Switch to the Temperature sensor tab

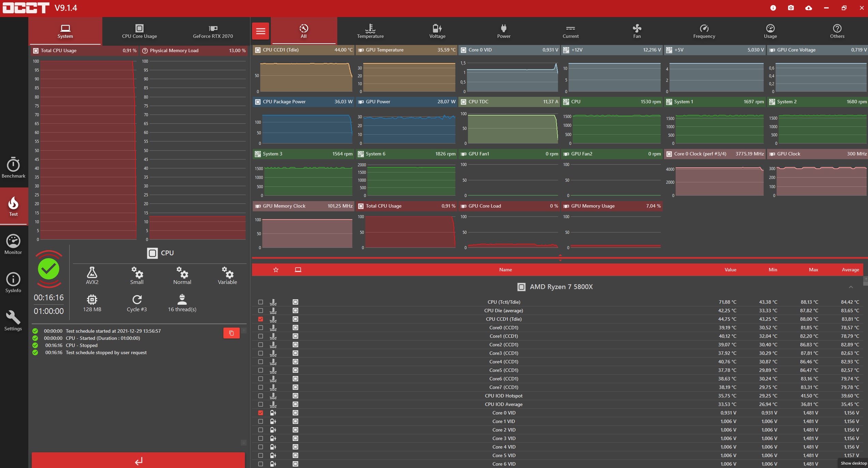370,31
